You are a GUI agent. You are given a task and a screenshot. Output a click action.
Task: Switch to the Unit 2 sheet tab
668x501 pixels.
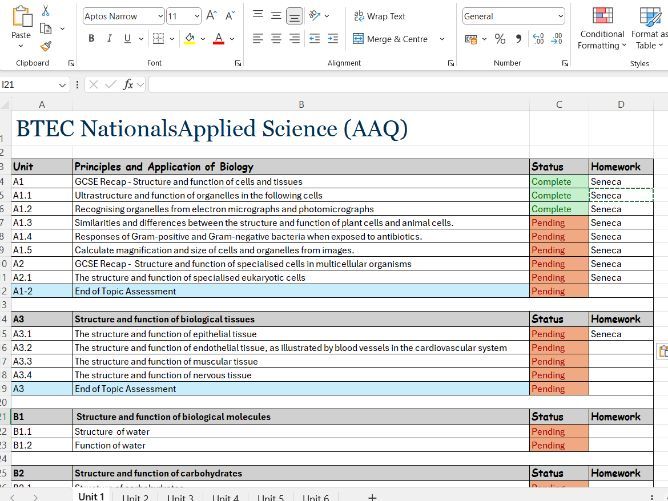click(135, 497)
